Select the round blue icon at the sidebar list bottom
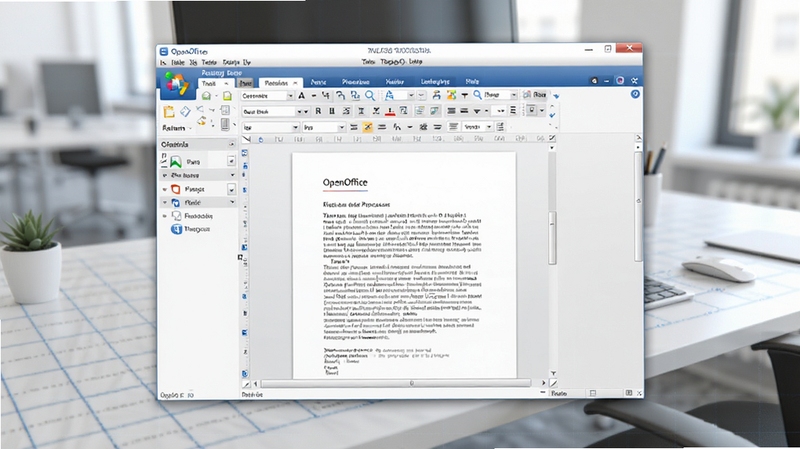The image size is (800, 449). click(177, 229)
